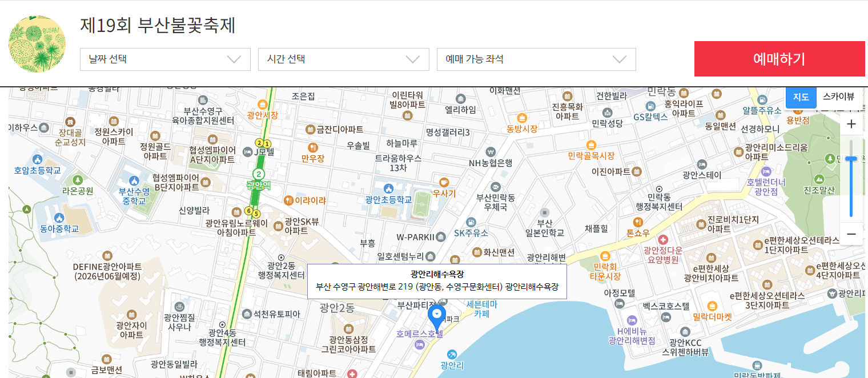The image size is (868, 378).
Task: Click the 동방시장 market icon
Action: [x=521, y=118]
